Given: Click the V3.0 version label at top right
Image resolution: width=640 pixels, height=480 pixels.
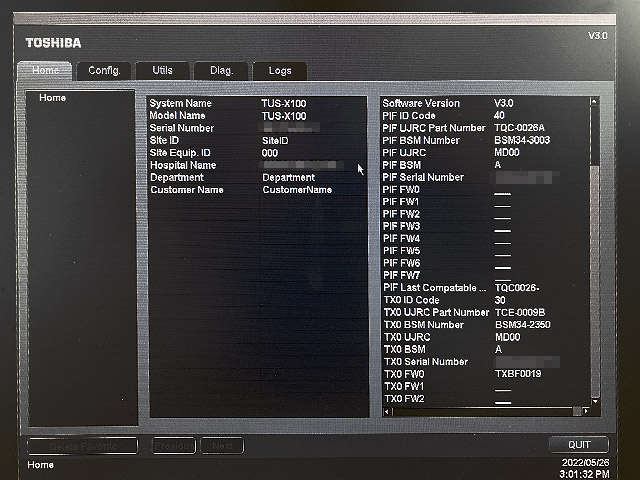Looking at the screenshot, I should coord(598,36).
